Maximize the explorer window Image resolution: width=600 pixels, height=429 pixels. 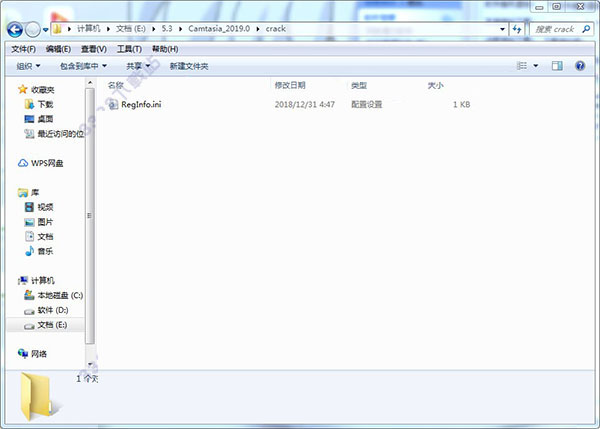coord(556,7)
